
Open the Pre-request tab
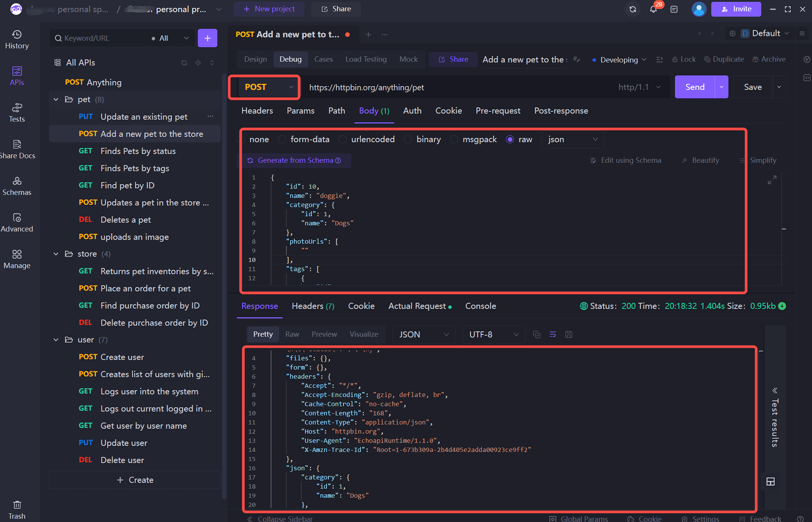coord(498,111)
